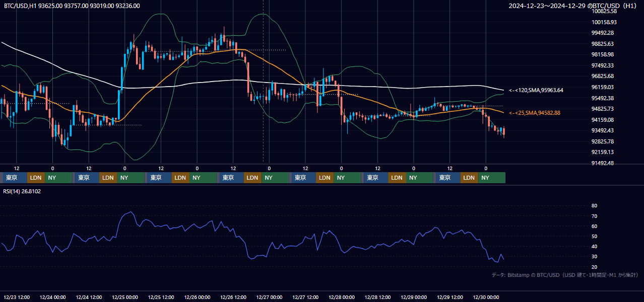Click the RSI scale value 30

pos(595,257)
